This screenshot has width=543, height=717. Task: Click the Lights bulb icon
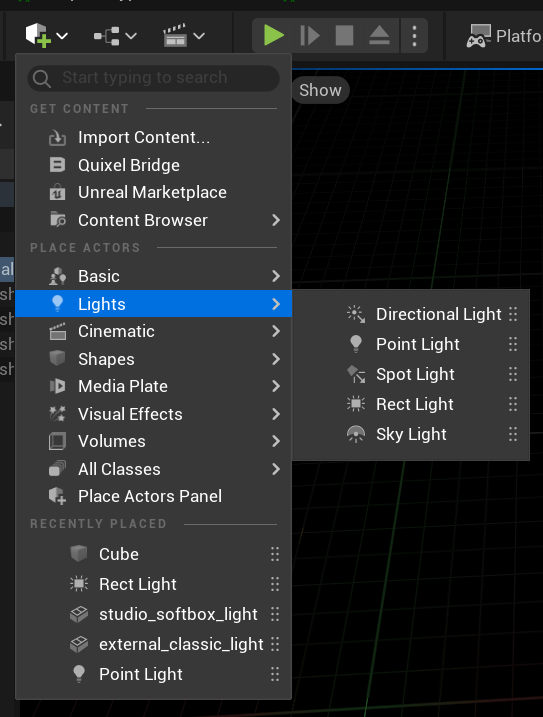[57, 304]
